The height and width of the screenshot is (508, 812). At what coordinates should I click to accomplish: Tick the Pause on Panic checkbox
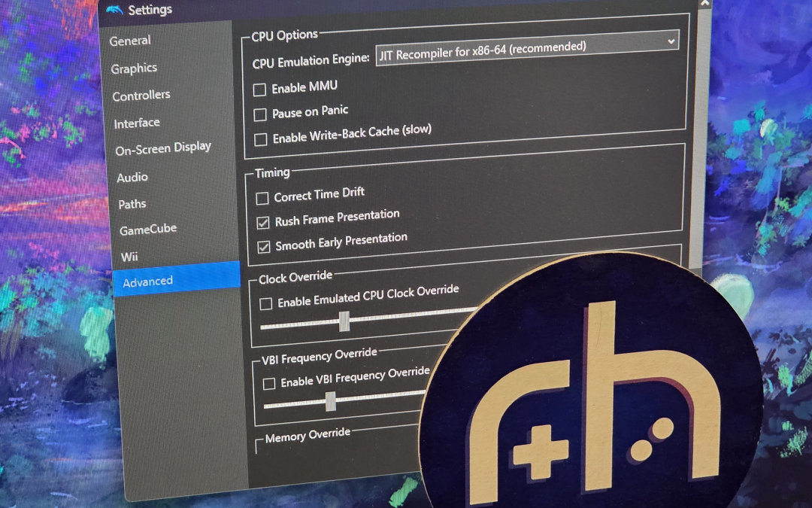coord(260,114)
